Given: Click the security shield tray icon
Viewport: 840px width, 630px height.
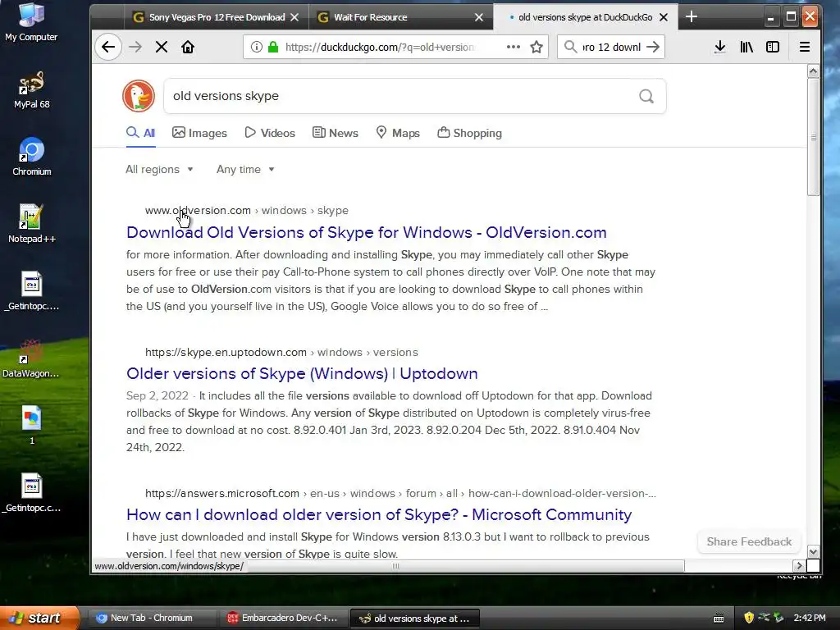Looking at the screenshot, I should 749,618.
